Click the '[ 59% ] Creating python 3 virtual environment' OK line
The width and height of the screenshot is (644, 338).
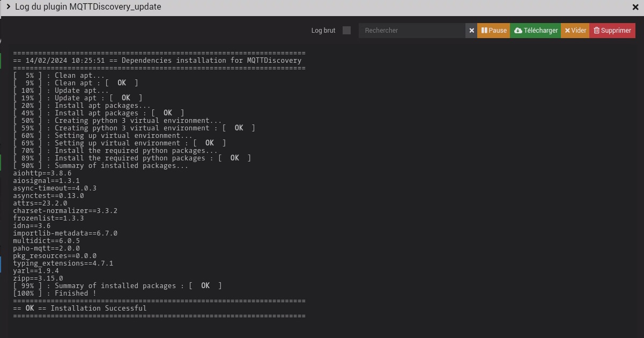tap(134, 128)
